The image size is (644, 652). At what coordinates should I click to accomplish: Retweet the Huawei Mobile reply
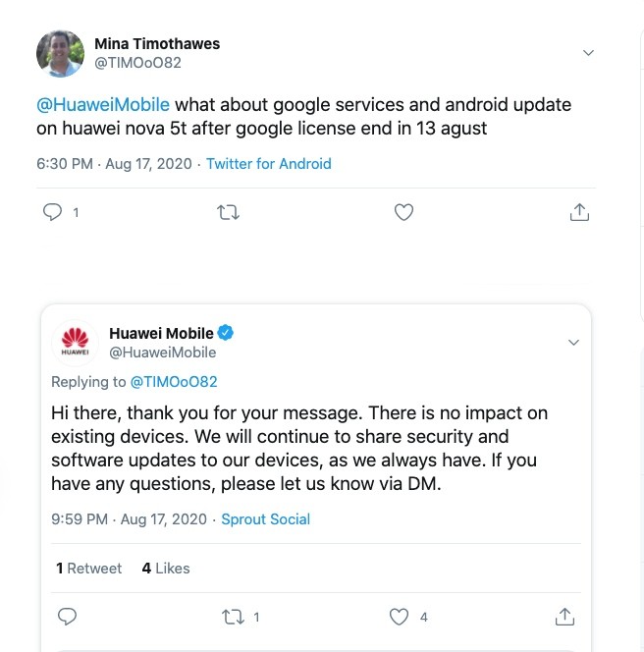[x=234, y=617]
